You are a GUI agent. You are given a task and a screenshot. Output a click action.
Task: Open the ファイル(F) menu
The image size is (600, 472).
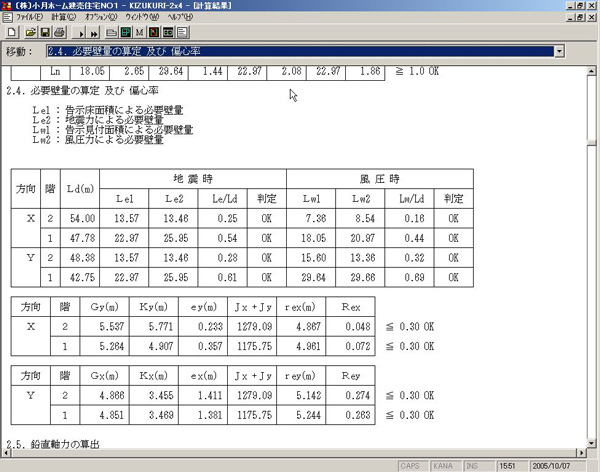click(x=23, y=18)
